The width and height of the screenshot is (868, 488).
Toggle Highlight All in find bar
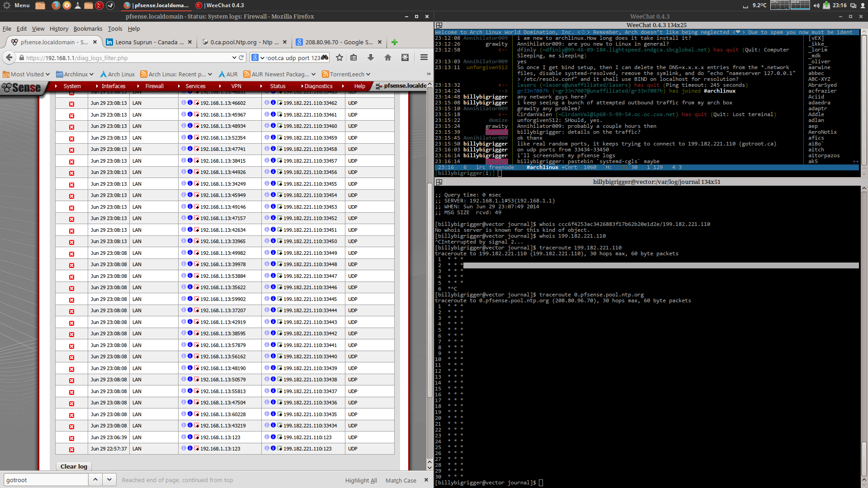point(361,480)
